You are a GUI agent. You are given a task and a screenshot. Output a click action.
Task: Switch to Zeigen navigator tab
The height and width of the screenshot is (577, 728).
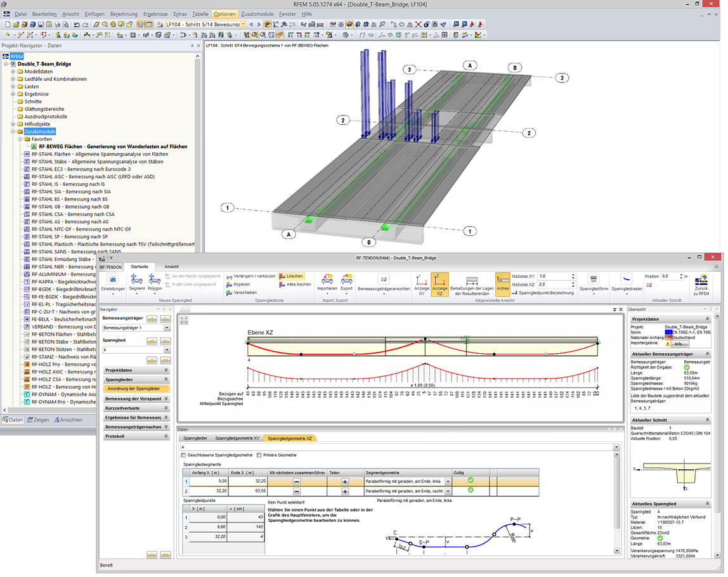click(x=38, y=420)
